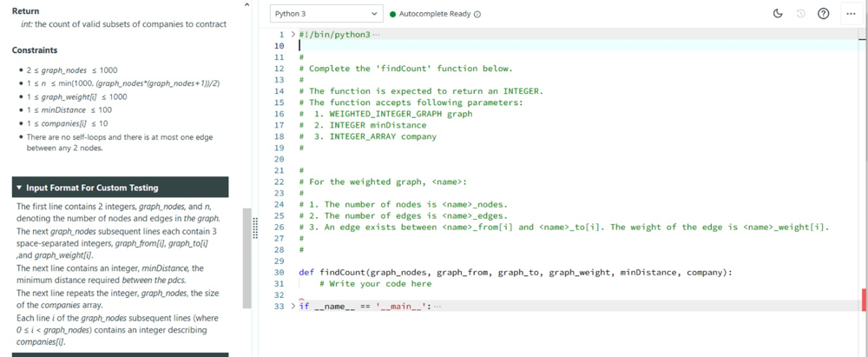868x357 pixels.
Task: Toggle dark mode with moon icon
Action: click(778, 14)
